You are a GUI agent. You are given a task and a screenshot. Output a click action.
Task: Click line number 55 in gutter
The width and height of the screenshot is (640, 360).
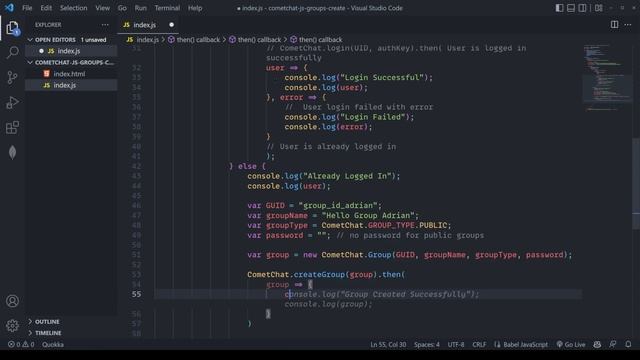(x=136, y=294)
